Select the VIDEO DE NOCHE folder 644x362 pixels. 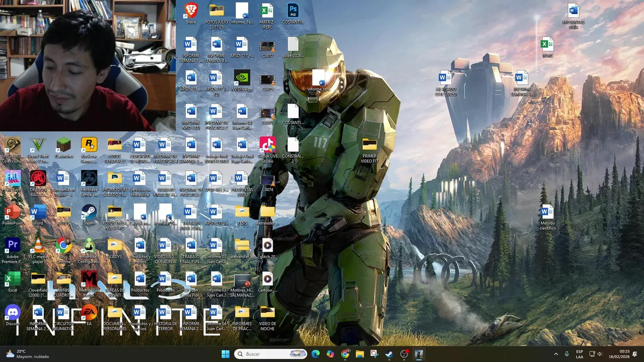[268, 318]
